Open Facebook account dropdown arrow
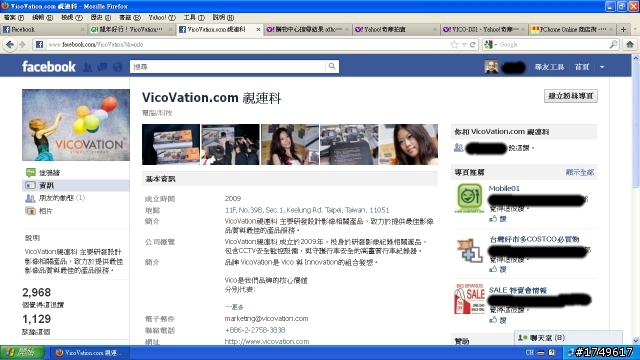This screenshot has height=360, width=640. pos(602,67)
